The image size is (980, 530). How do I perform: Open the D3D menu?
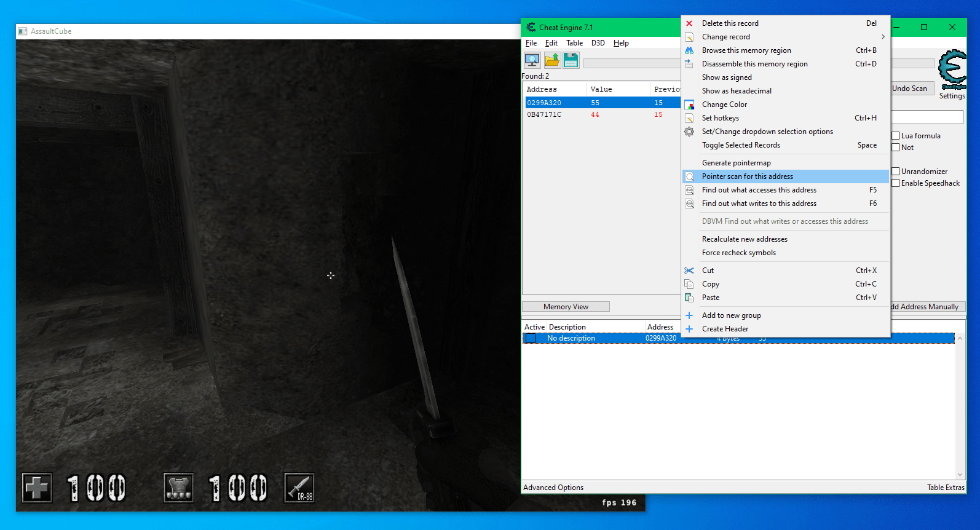point(598,43)
